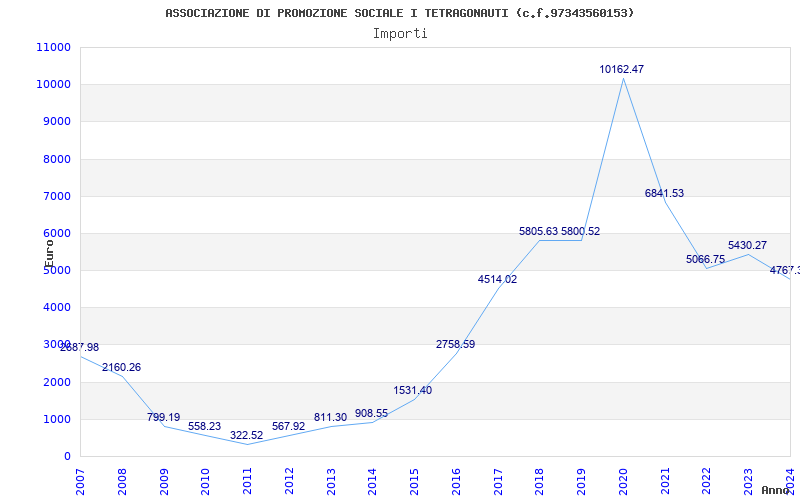Select the x-axis year 2014
The height and width of the screenshot is (500, 800).
click(372, 482)
